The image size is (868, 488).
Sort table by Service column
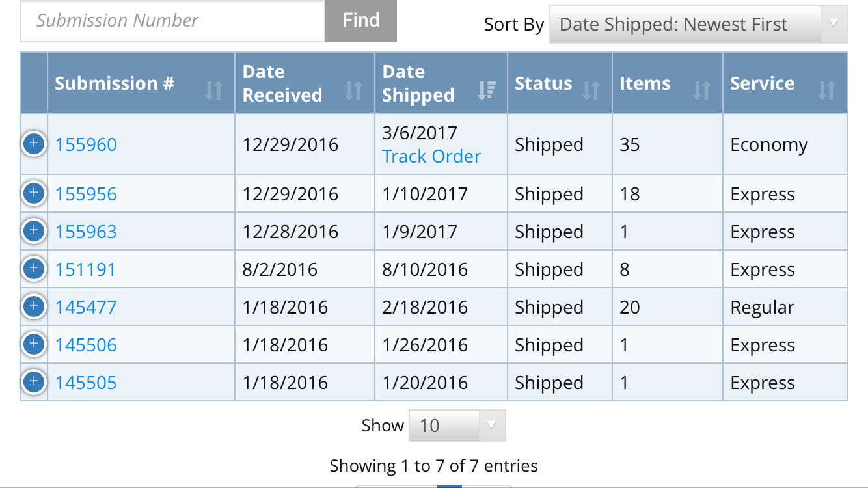pyautogui.click(x=826, y=90)
